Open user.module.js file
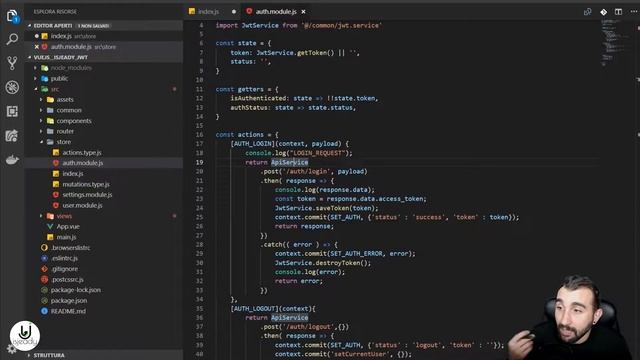This screenshot has height=360, width=640. [82, 205]
